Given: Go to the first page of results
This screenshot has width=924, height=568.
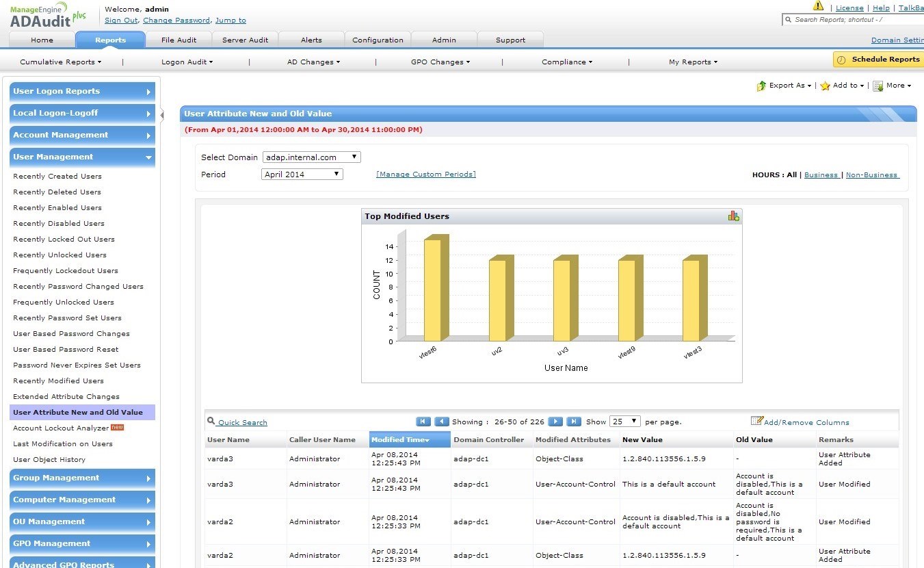Looking at the screenshot, I should click(423, 422).
